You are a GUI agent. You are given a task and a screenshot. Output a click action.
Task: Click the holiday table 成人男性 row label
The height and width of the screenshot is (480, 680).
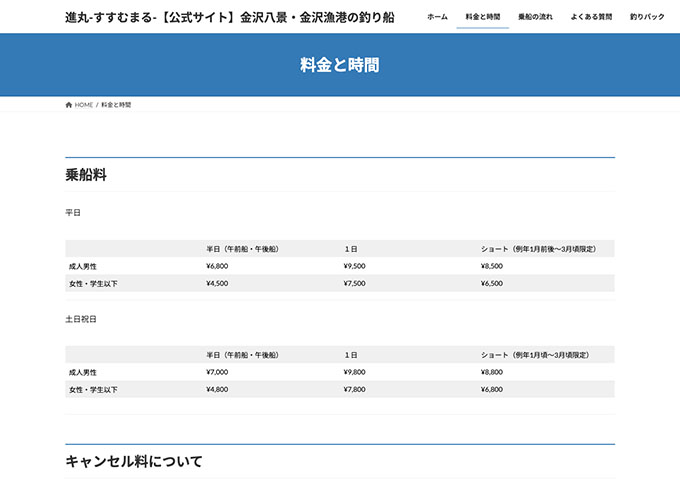point(83,372)
